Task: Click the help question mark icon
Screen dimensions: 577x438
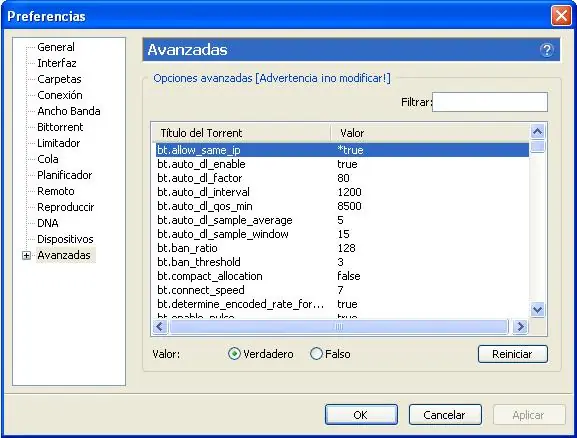Action: click(x=547, y=50)
